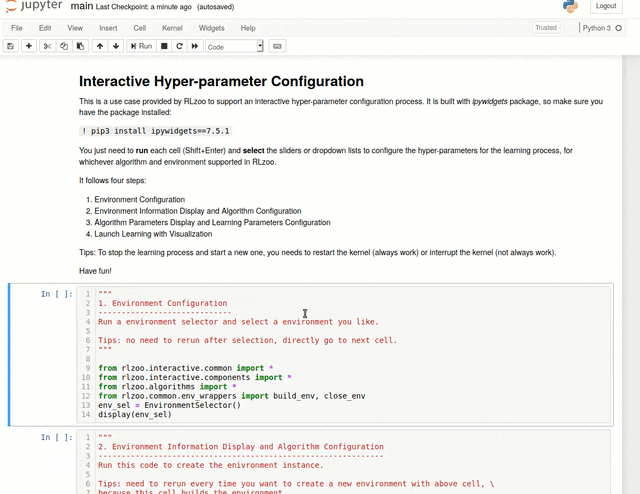Click the 'pip3 install ipywidgets==7.5.1' code snippet
Viewport: 640px width, 494px height.
(156, 131)
